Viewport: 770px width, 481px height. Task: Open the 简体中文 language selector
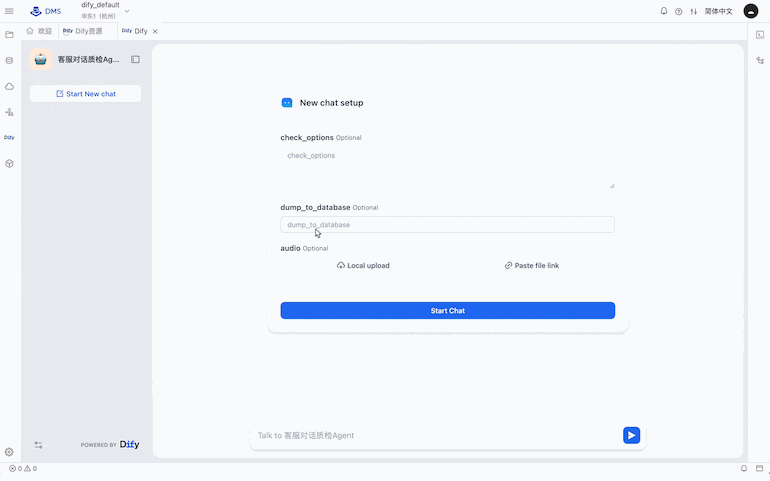[x=718, y=11]
